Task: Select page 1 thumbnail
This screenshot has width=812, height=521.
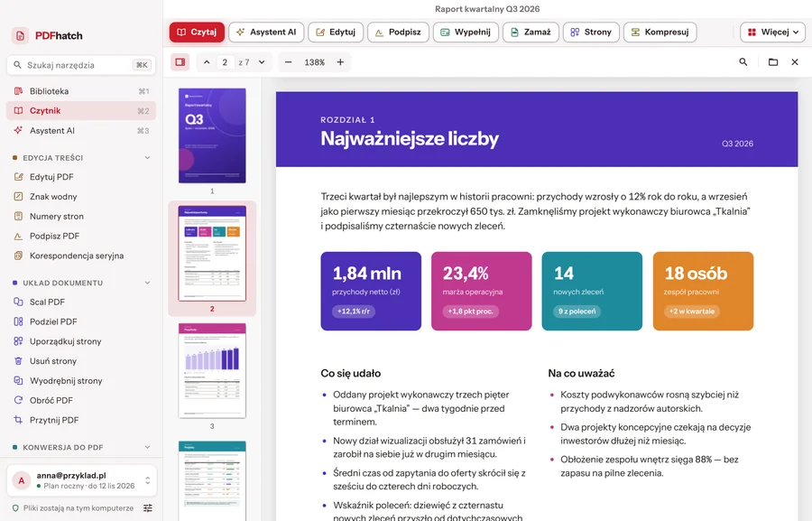Action: 212,135
